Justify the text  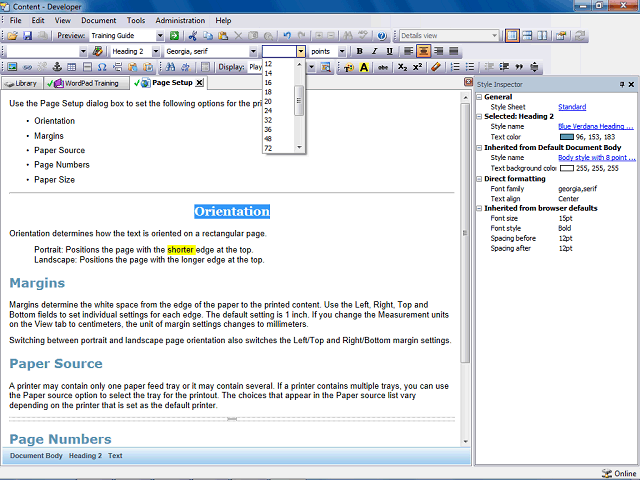click(453, 51)
